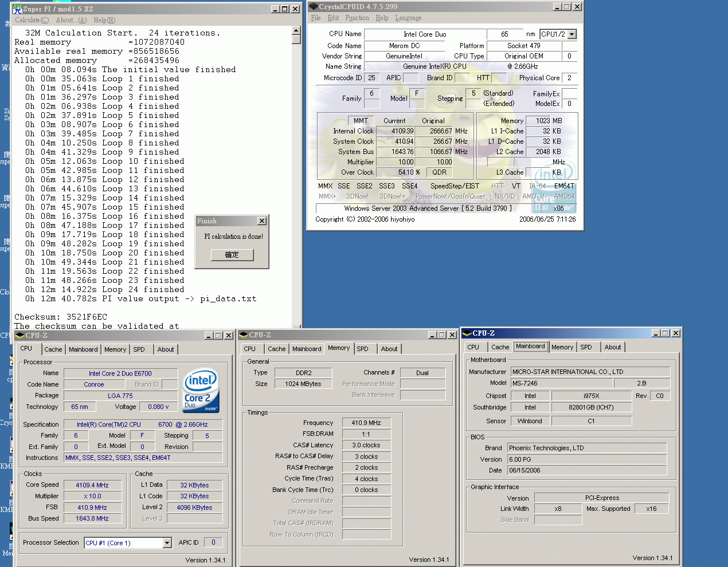This screenshot has height=567, width=728.
Task: Click the Code Name Merom DC field
Action: pyautogui.click(x=404, y=46)
